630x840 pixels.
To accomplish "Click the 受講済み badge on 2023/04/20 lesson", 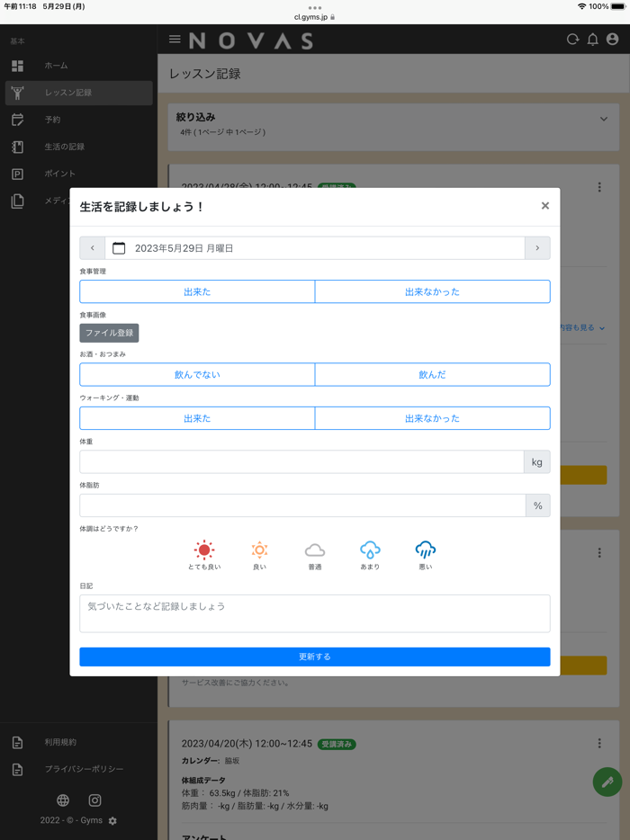I will pyautogui.click(x=337, y=744).
